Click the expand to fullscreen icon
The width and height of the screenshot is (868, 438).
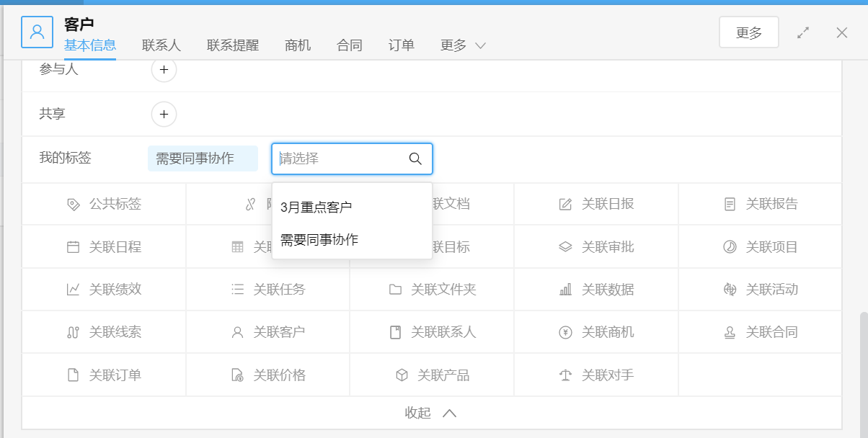(803, 32)
